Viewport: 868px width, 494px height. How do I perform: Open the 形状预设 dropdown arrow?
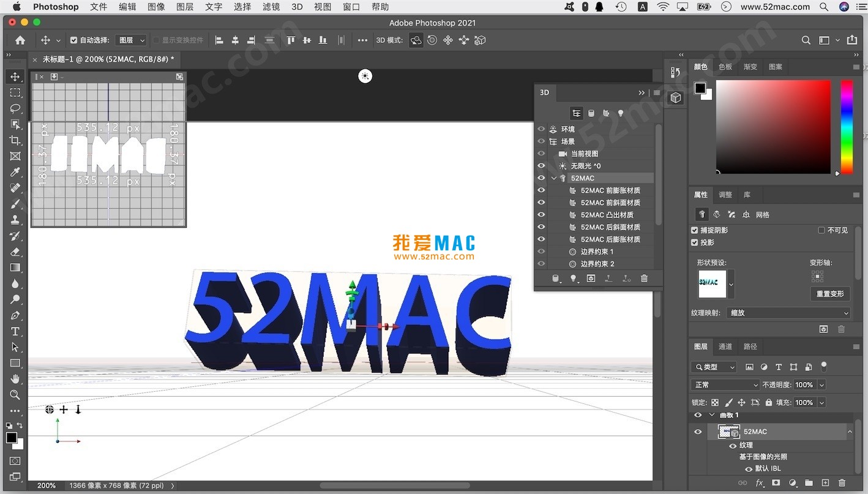click(x=731, y=285)
